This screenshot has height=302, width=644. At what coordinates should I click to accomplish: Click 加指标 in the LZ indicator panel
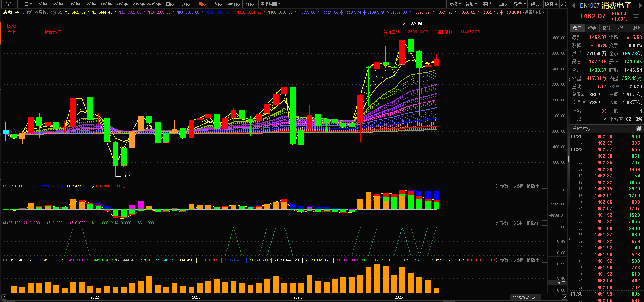point(517,186)
